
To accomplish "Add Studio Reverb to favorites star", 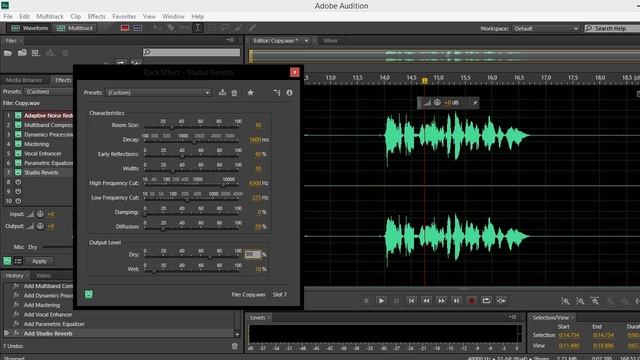I will point(250,93).
